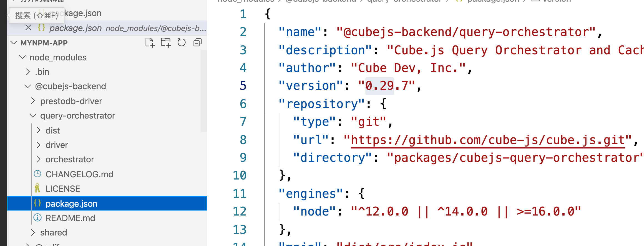Click the "node" key on line 12
Screen dimensions: 644x246
pyautogui.click(x=315, y=212)
